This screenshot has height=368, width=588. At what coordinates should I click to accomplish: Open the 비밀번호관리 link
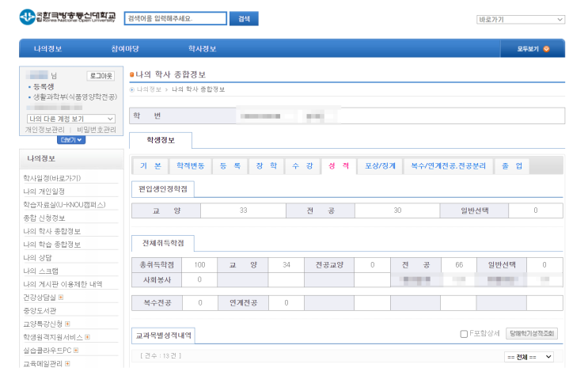(x=97, y=130)
